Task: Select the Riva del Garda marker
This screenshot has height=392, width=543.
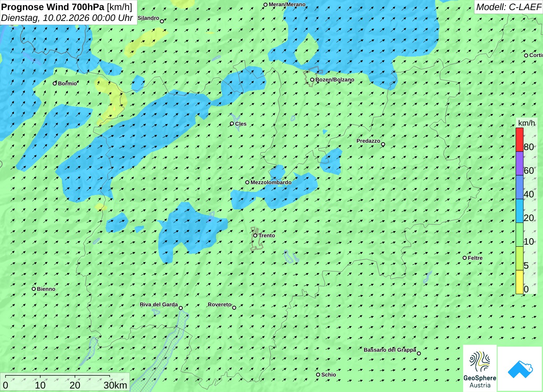Action: (x=181, y=308)
